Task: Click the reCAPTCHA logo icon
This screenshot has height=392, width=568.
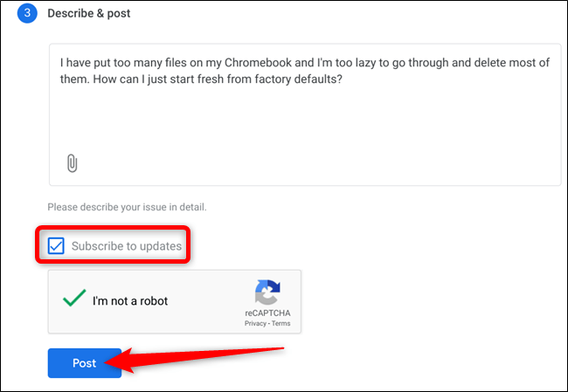Action: click(267, 292)
